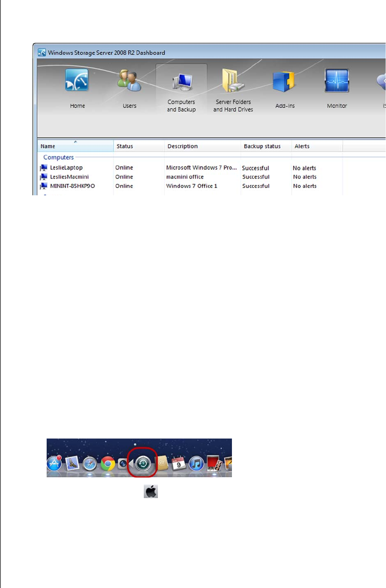Viewport: 386px width, 588px height.
Task: Sort list by Backup status column header
Action: 266,146
